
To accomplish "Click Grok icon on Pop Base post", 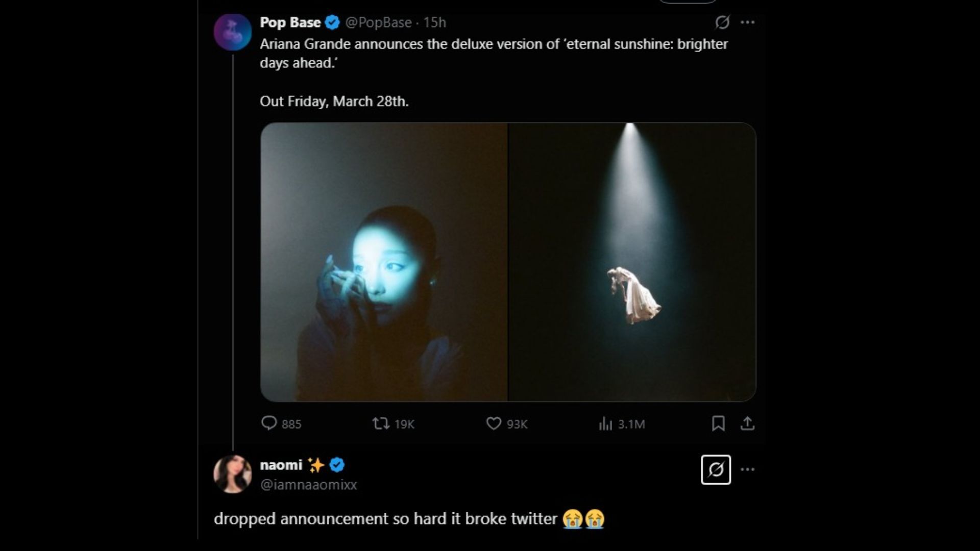I will click(x=722, y=22).
